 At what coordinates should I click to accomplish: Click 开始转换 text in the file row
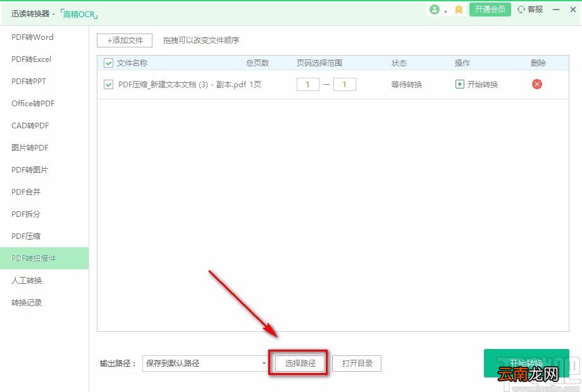coord(483,85)
